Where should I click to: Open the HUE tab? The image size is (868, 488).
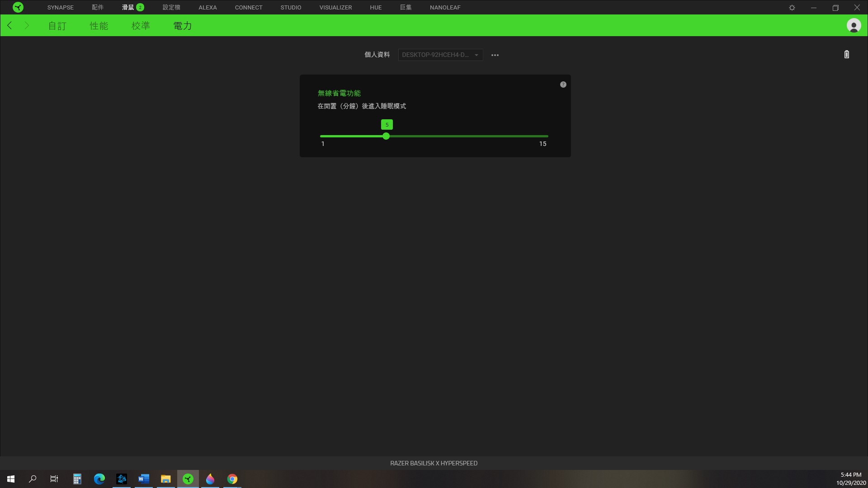(376, 7)
